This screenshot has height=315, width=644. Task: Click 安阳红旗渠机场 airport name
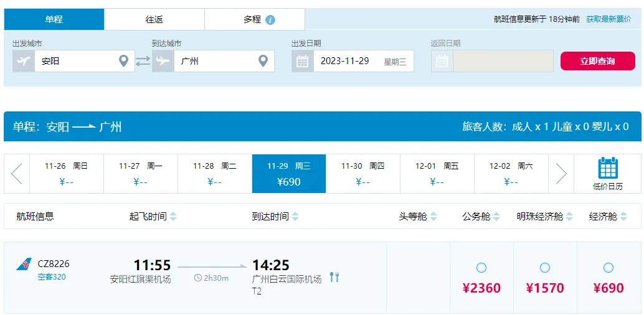tap(141, 280)
